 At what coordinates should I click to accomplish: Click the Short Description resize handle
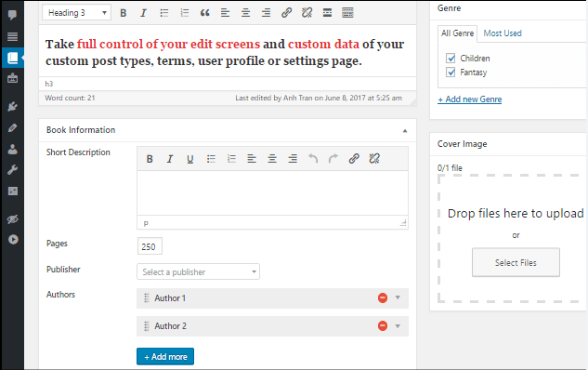tap(403, 223)
